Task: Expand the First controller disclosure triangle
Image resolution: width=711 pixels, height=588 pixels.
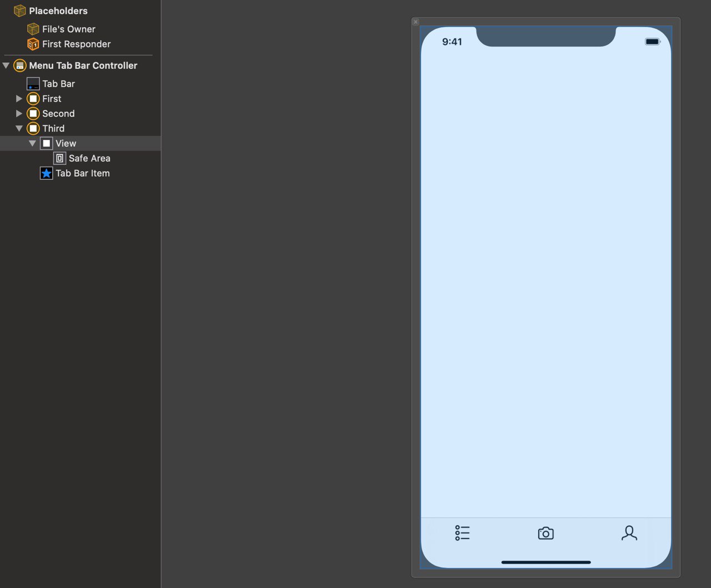Action: 19,99
